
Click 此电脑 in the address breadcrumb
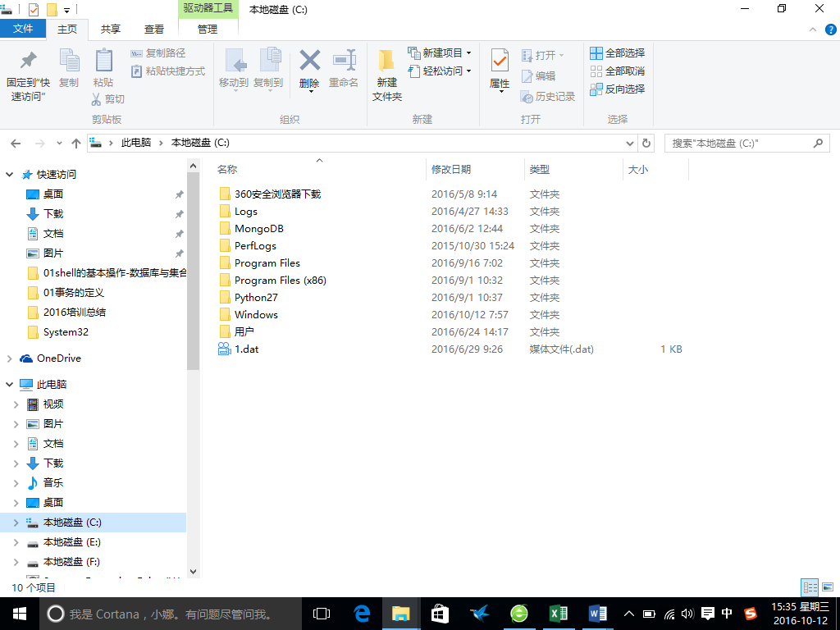[x=136, y=143]
